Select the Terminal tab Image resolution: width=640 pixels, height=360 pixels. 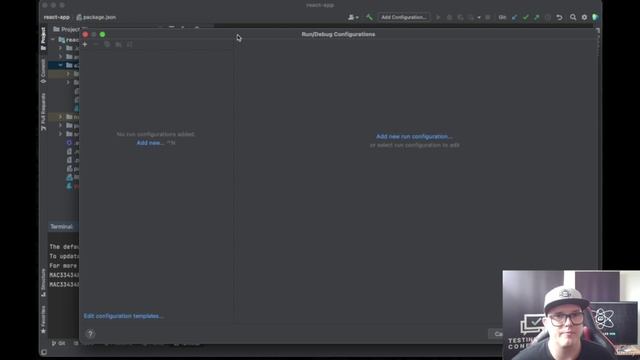tap(62, 227)
